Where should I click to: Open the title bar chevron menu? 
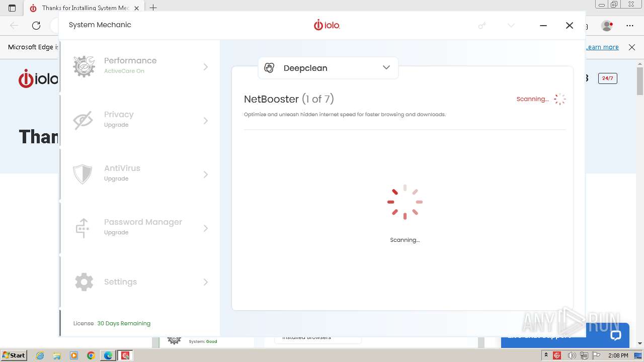(511, 25)
